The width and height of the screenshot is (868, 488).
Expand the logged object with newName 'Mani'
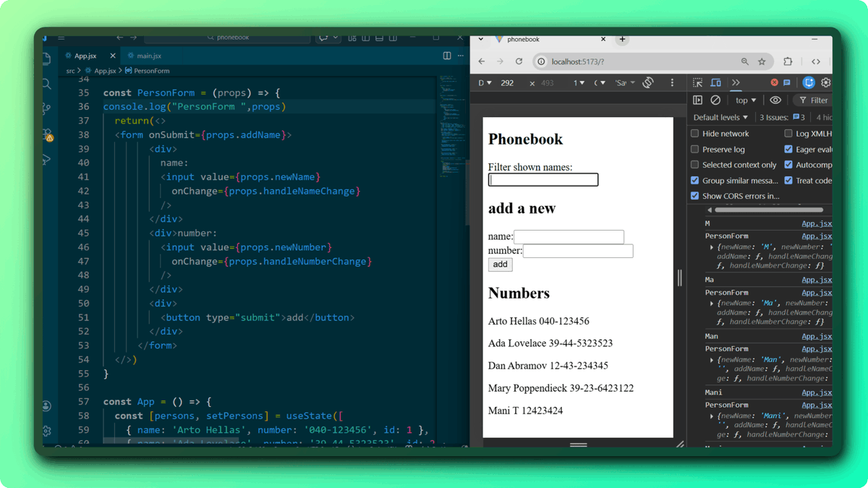point(712,416)
